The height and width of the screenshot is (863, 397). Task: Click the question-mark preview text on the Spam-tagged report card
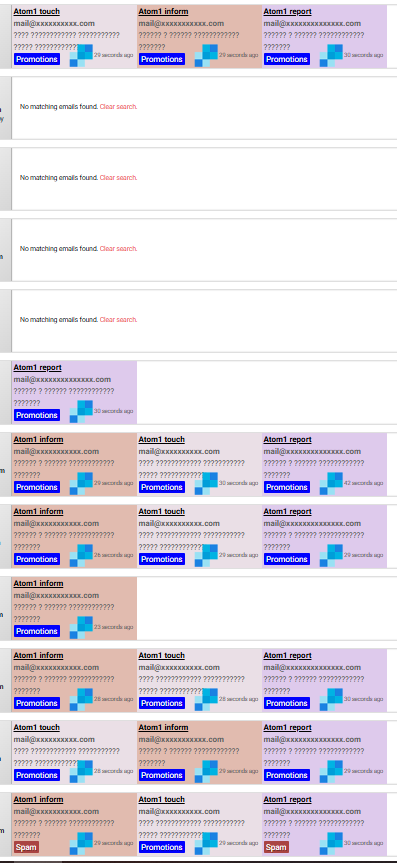(x=314, y=829)
